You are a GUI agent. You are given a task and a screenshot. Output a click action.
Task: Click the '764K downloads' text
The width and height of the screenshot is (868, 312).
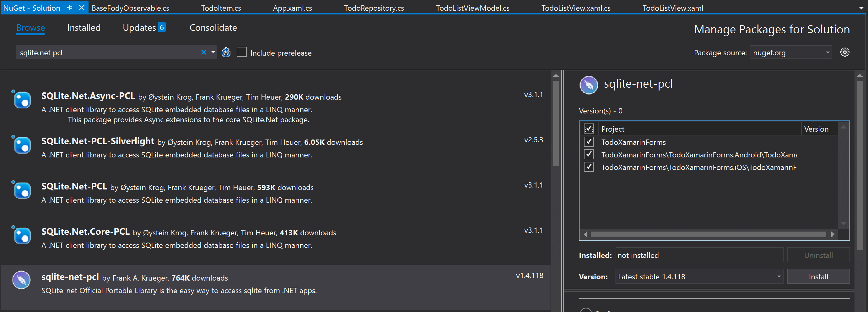[199, 278]
